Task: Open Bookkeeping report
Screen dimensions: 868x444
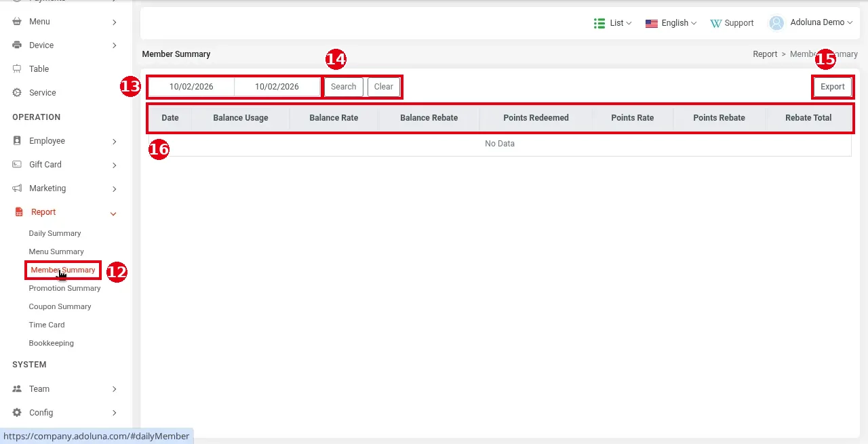Action: (x=51, y=343)
